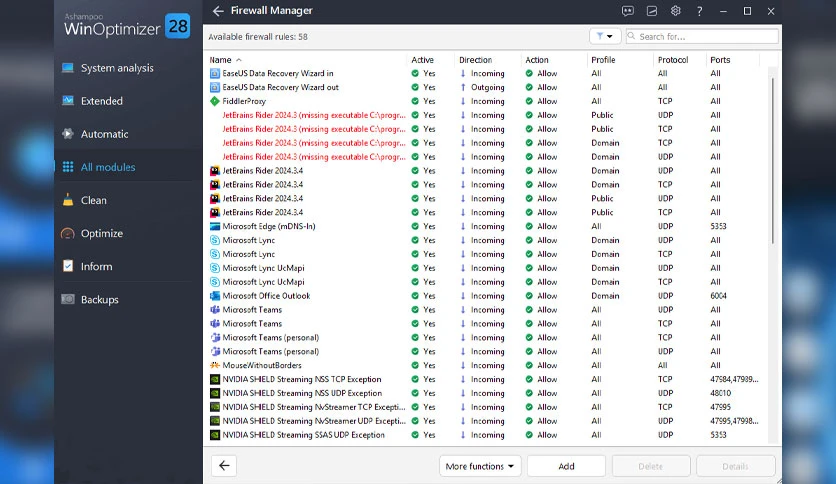Screen dimensions: 836x484
Task: Click the Details button
Action: pyautogui.click(x=735, y=466)
